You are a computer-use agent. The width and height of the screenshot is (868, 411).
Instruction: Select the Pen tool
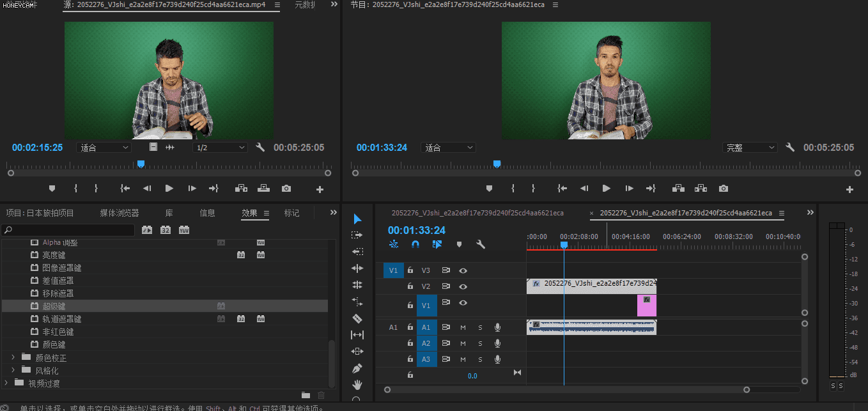(357, 368)
